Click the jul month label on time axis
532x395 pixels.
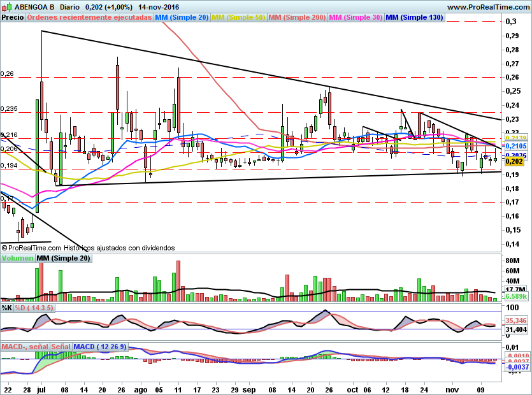pos(41,389)
